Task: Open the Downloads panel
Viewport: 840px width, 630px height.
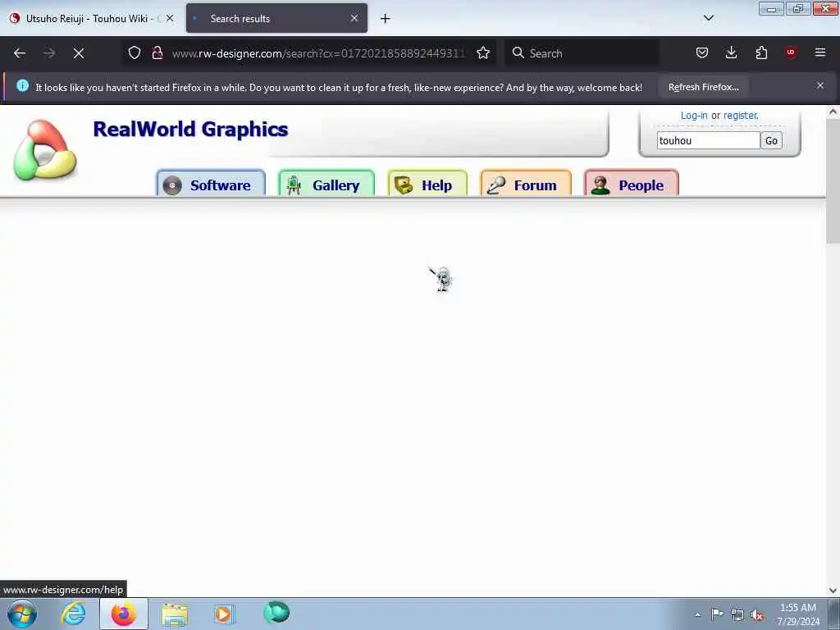Action: point(731,52)
